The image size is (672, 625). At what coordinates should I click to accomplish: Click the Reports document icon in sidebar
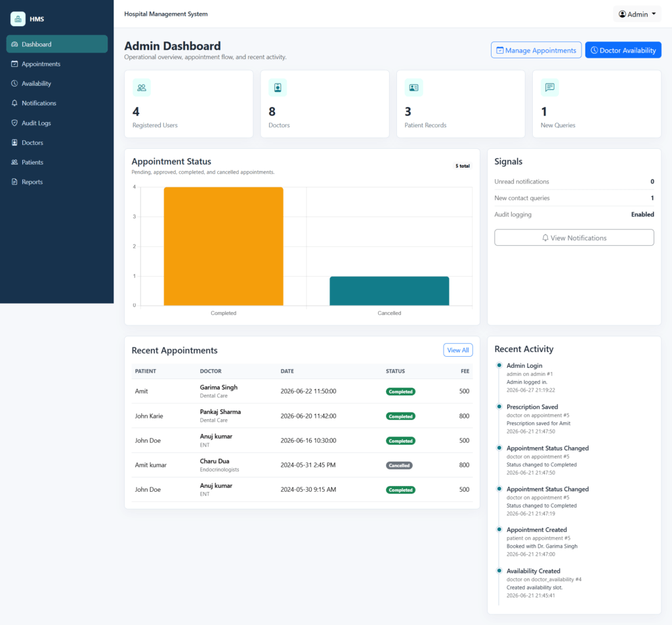(x=14, y=182)
